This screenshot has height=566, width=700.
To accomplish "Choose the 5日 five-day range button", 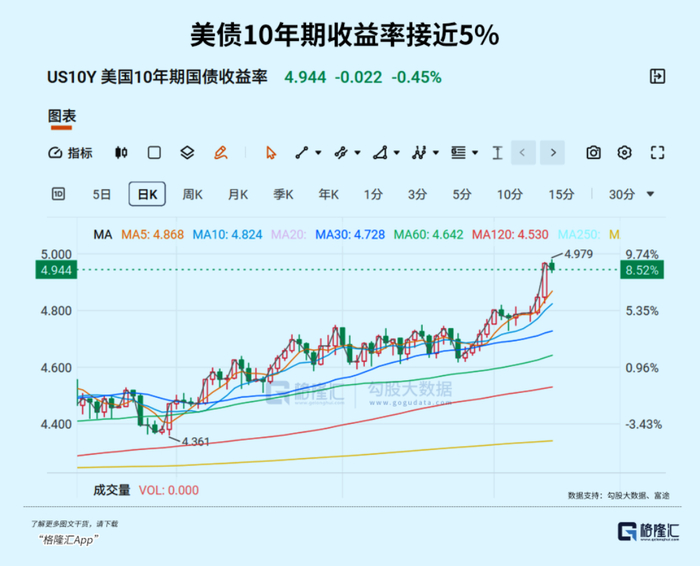I will tap(101, 194).
